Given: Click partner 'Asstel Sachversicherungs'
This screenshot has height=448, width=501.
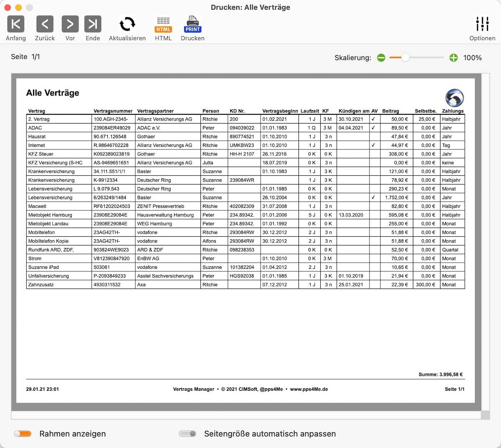Looking at the screenshot, I should (165, 276).
